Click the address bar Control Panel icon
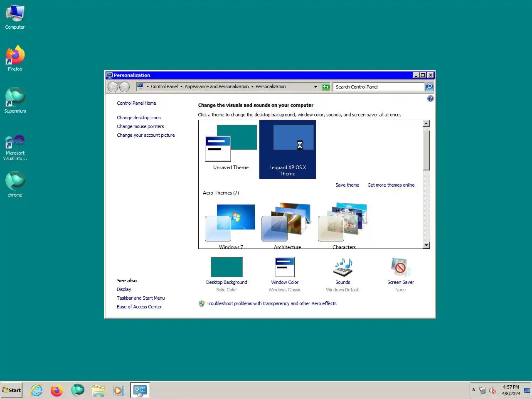Image resolution: width=532 pixels, height=399 pixels. [x=140, y=86]
